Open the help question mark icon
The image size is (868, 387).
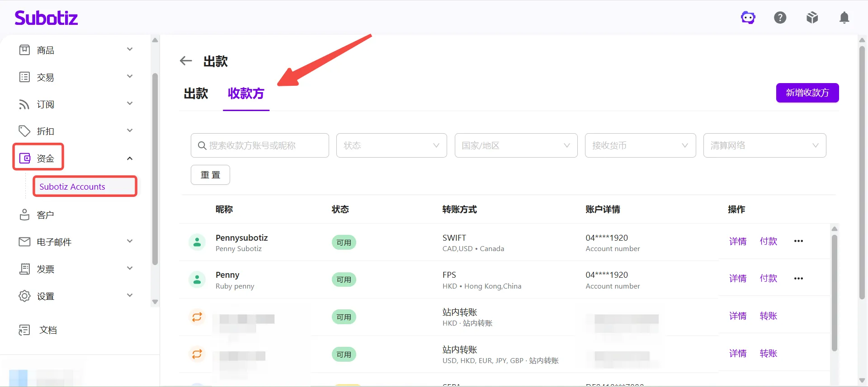click(780, 18)
